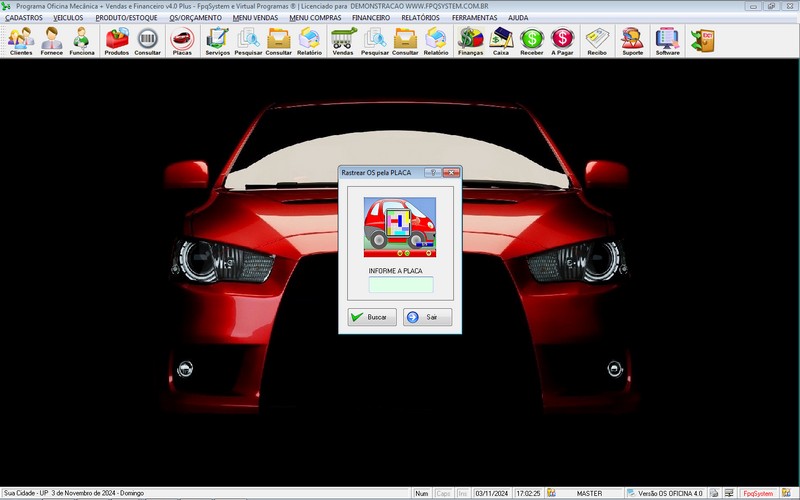800x500 pixels.
Task: Open the CADASTROS menu
Action: (x=24, y=18)
